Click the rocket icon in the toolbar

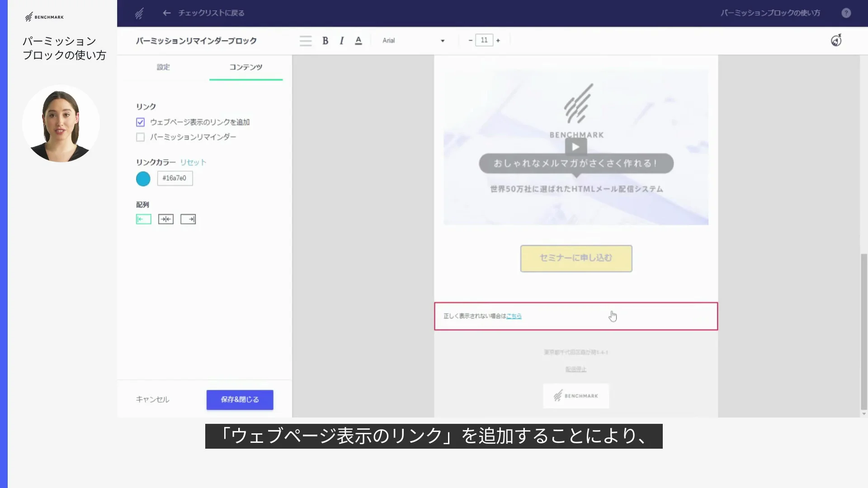tap(836, 40)
